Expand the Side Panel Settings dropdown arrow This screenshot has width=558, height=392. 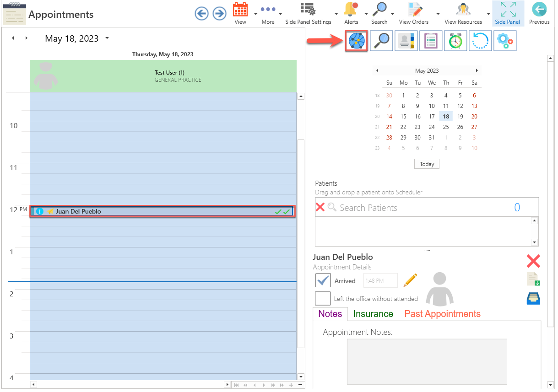pos(337,13)
